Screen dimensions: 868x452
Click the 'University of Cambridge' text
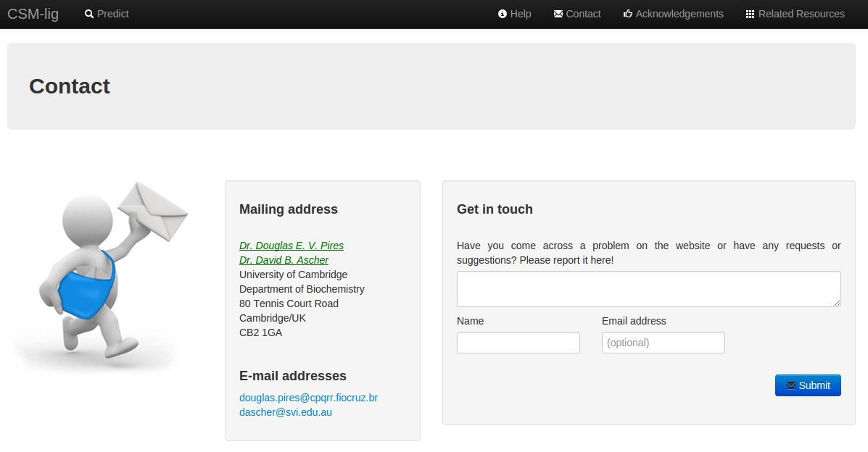294,275
